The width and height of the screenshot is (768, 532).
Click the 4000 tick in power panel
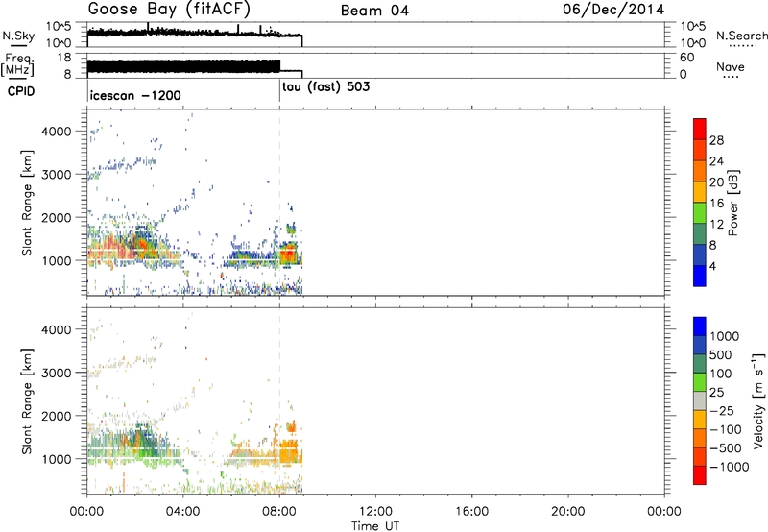[57, 132]
